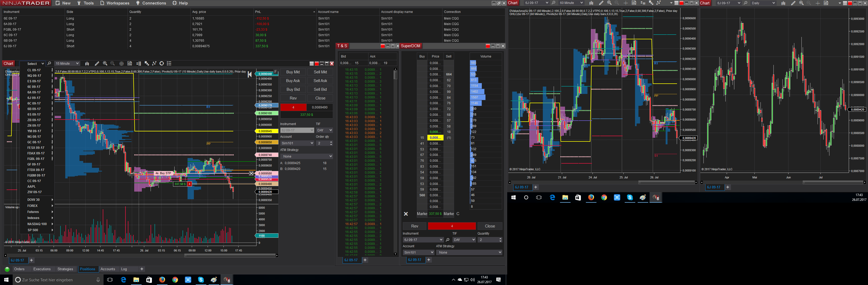Open the Workspaces menu
Image resolution: width=868 pixels, height=285 pixels.
[115, 3]
